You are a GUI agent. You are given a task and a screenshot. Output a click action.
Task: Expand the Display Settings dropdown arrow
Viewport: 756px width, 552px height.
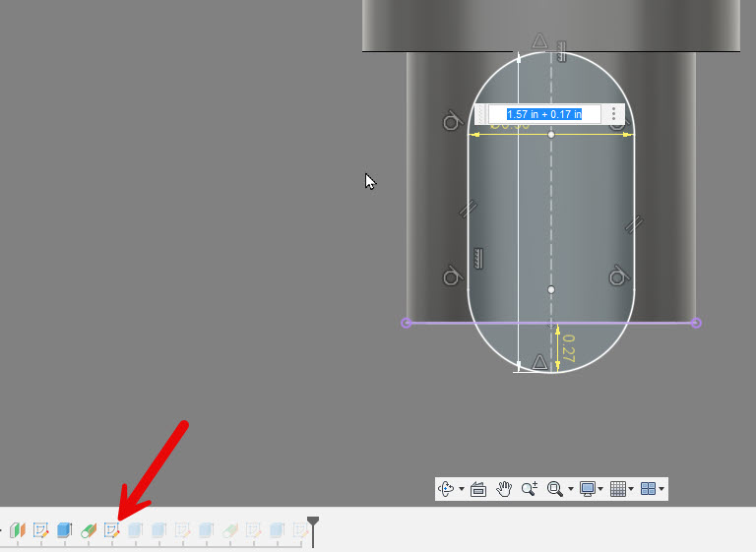click(600, 489)
